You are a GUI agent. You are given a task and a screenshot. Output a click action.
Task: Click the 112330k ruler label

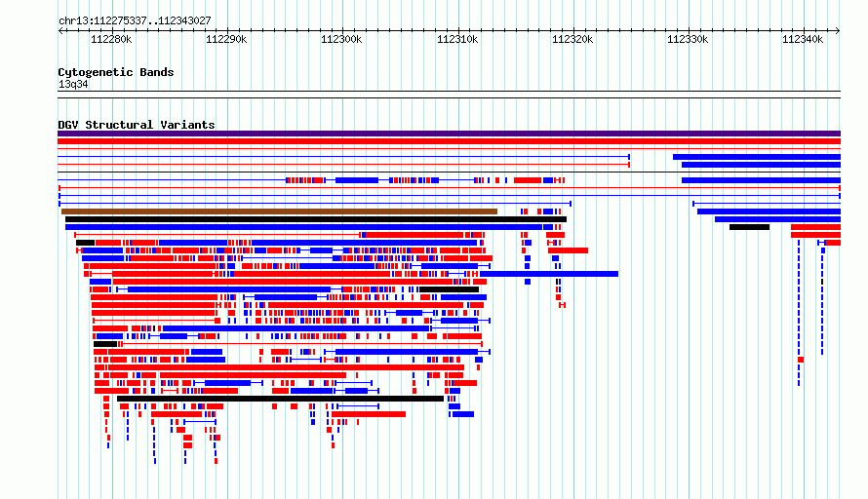coord(688,39)
